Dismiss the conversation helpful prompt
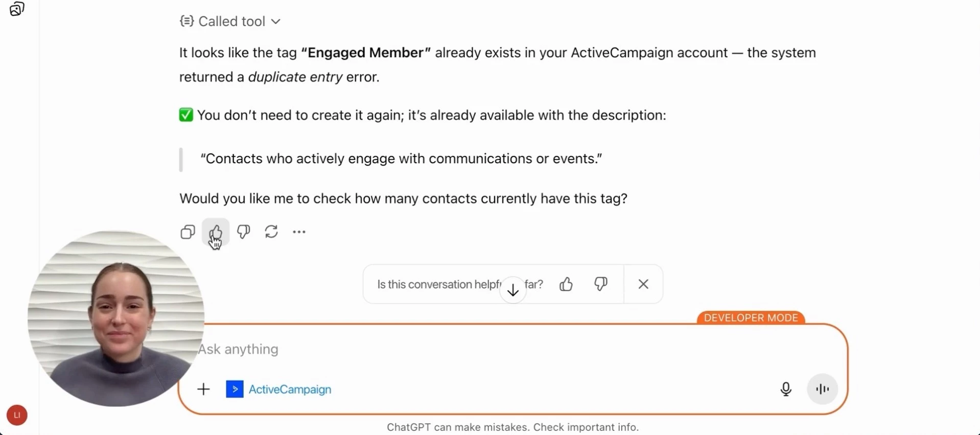Image resolution: width=980 pixels, height=435 pixels. point(643,284)
